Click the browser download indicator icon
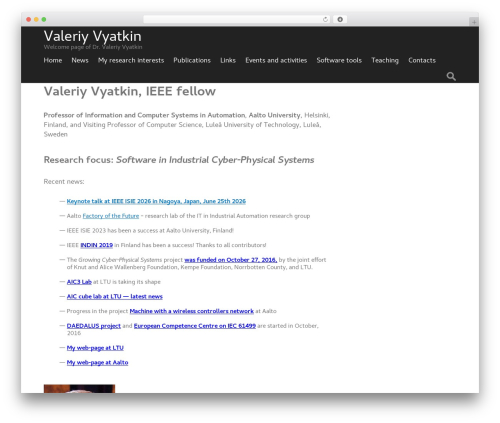This screenshot has height=423, width=500. 340,19
